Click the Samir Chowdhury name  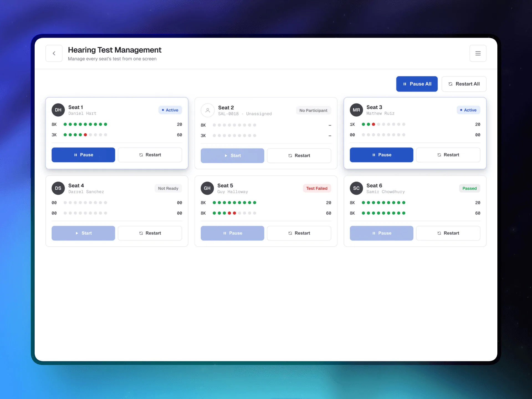pos(385,192)
